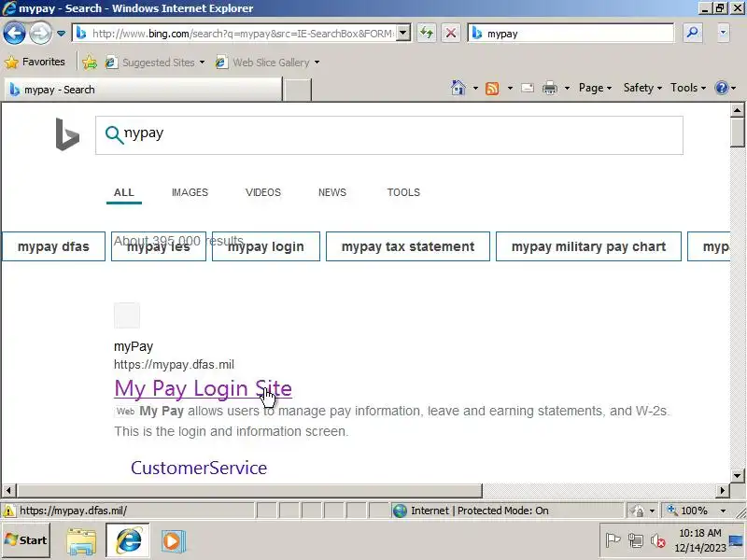Screen dimensions: 747x560
Task: Click Internet Explorer taskbar icon
Action: click(x=128, y=540)
